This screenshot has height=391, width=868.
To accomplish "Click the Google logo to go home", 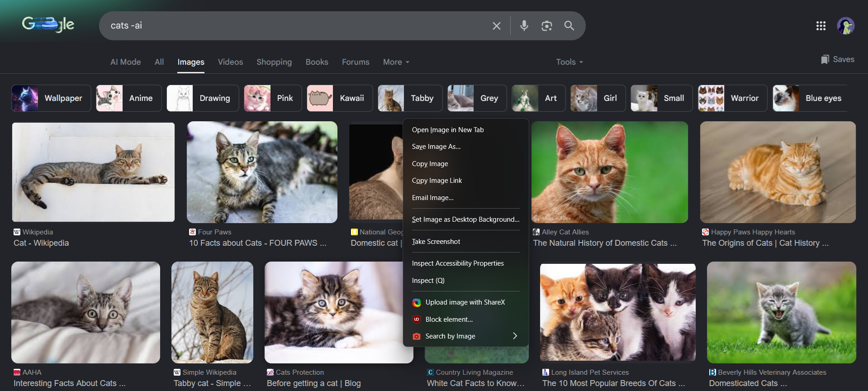I will [48, 24].
